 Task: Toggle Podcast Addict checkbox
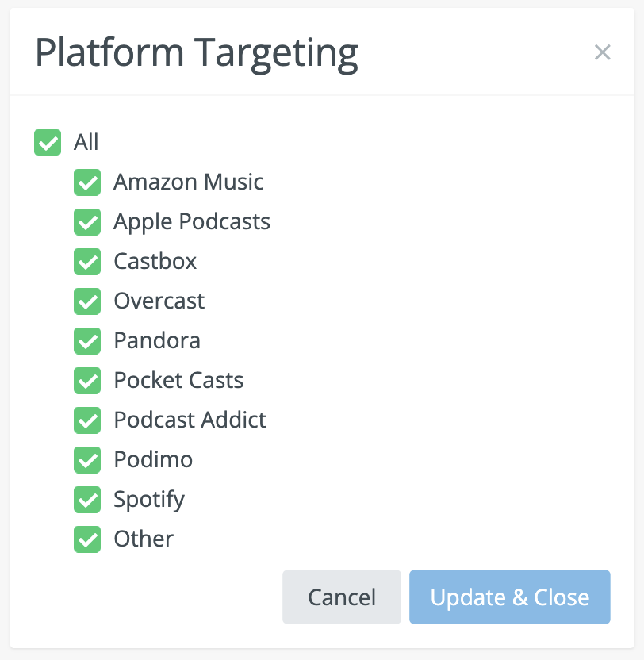point(87,420)
